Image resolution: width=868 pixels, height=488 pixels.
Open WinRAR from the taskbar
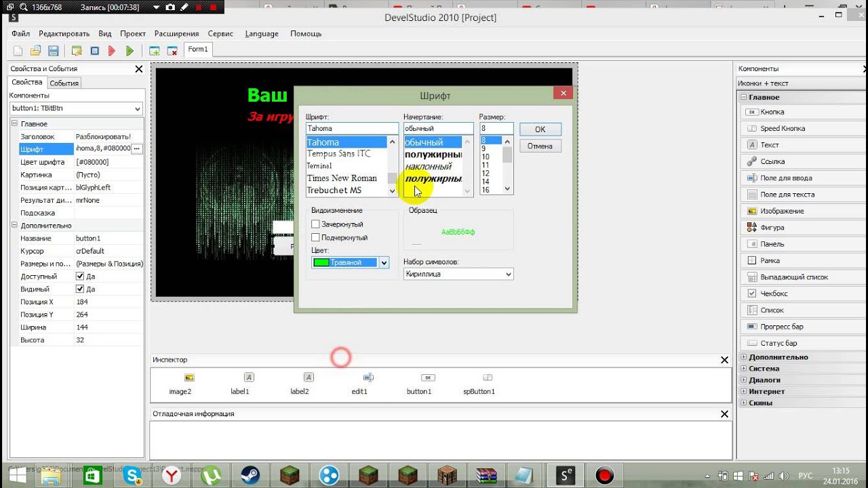pos(487,476)
